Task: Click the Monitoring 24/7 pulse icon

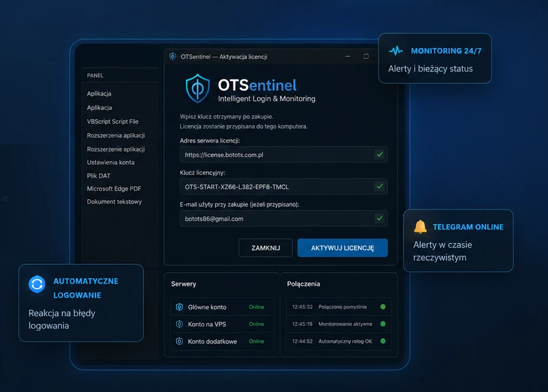Action: [x=395, y=51]
